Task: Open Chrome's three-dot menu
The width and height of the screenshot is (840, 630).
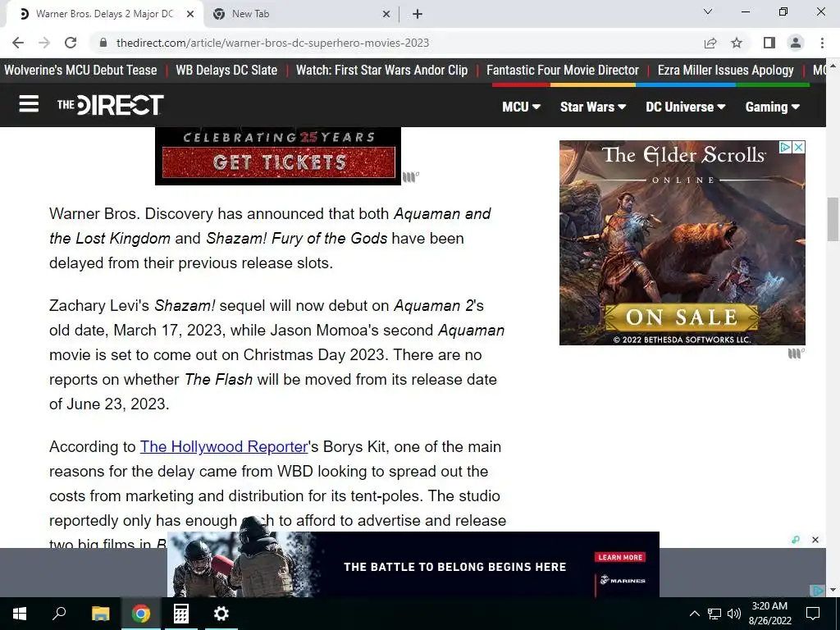Action: pos(822,43)
